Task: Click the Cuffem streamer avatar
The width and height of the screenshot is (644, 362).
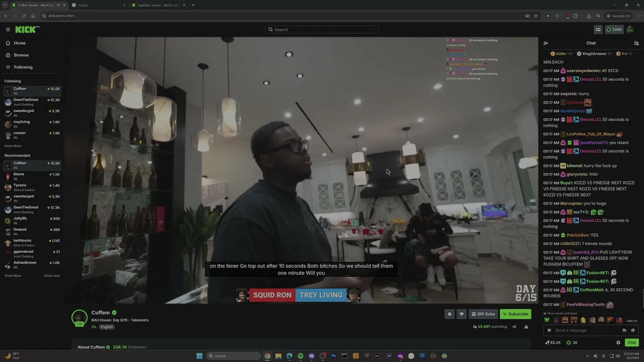Action: pos(79,318)
